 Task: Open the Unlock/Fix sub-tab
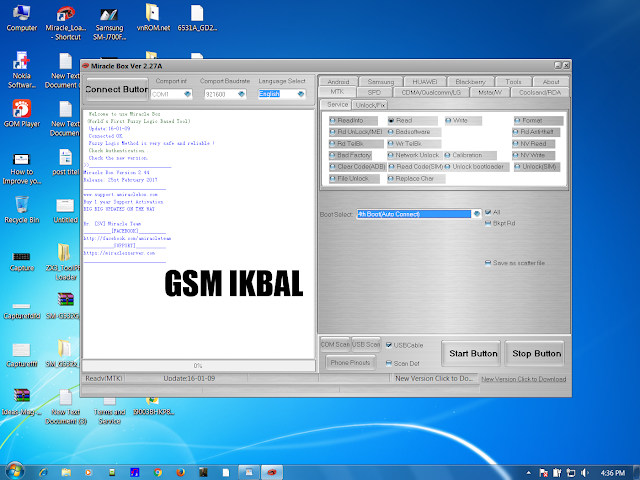(370, 105)
